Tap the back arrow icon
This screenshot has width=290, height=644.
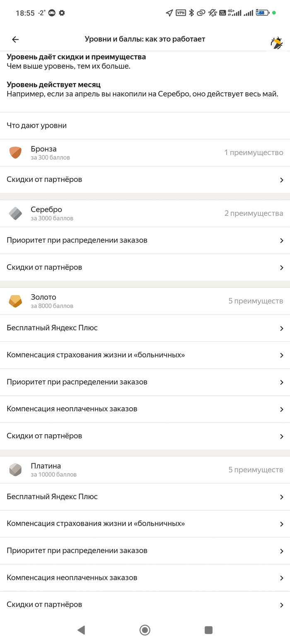15,39
